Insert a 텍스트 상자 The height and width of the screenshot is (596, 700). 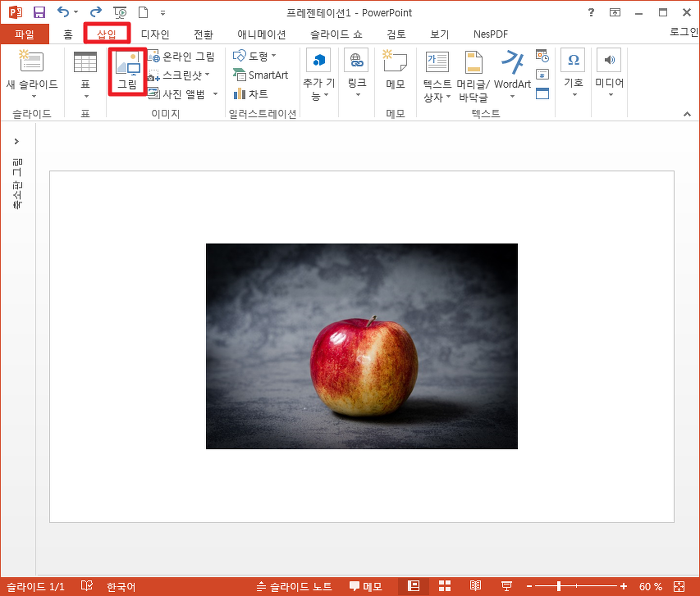(x=437, y=77)
